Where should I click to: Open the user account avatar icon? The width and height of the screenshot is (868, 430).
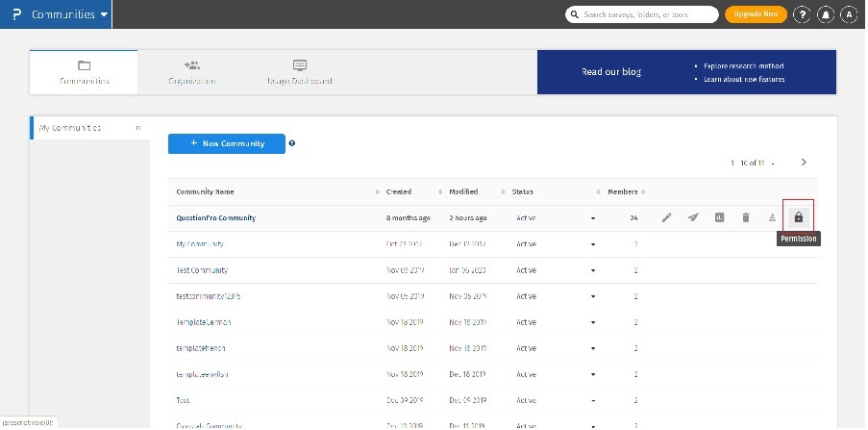pos(849,14)
